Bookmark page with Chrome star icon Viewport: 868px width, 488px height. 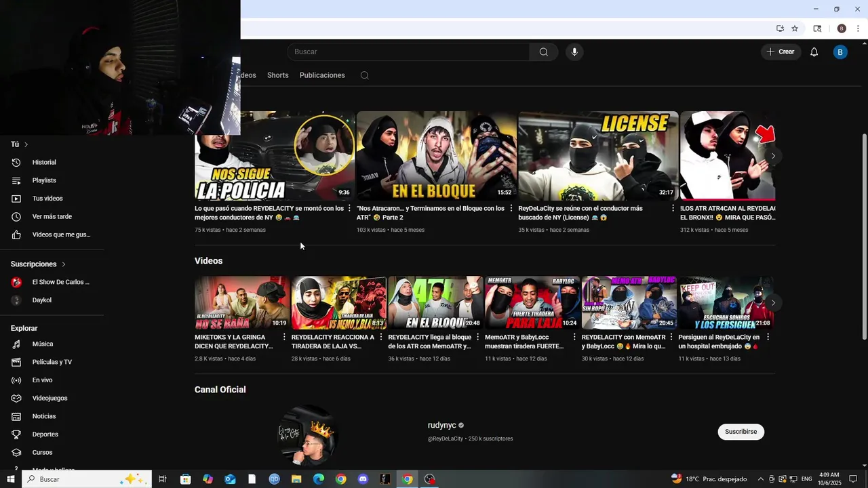coord(795,28)
